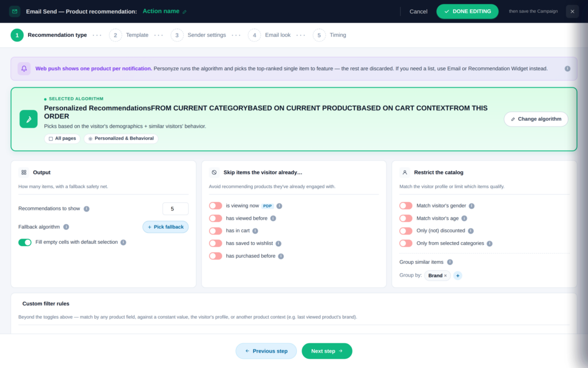Show info for is viewing now

coord(280,206)
